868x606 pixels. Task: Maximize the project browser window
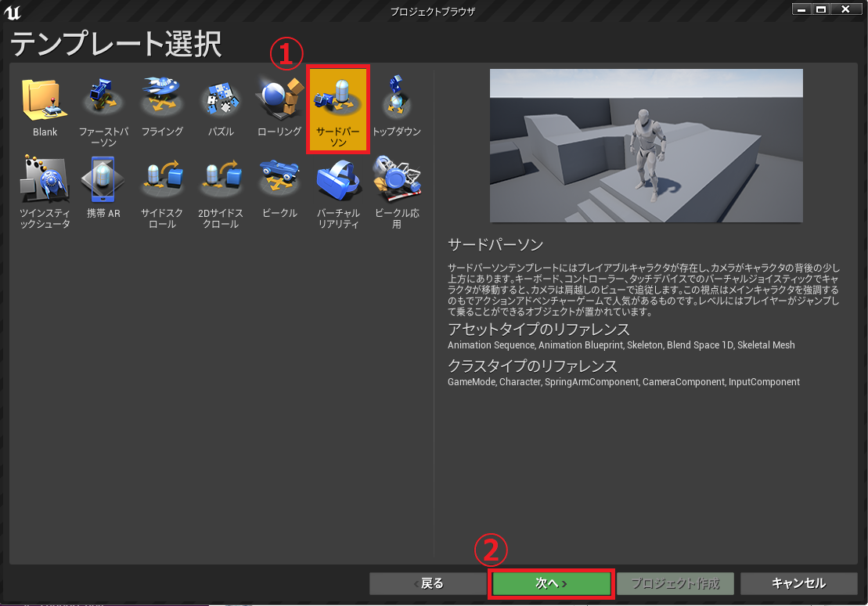pyautogui.click(x=821, y=9)
